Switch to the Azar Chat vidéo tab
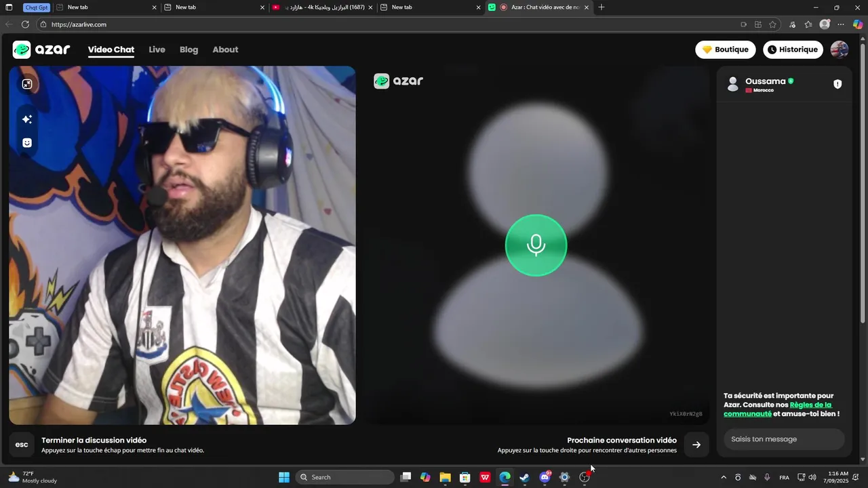Image resolution: width=868 pixels, height=488 pixels. coord(539,7)
